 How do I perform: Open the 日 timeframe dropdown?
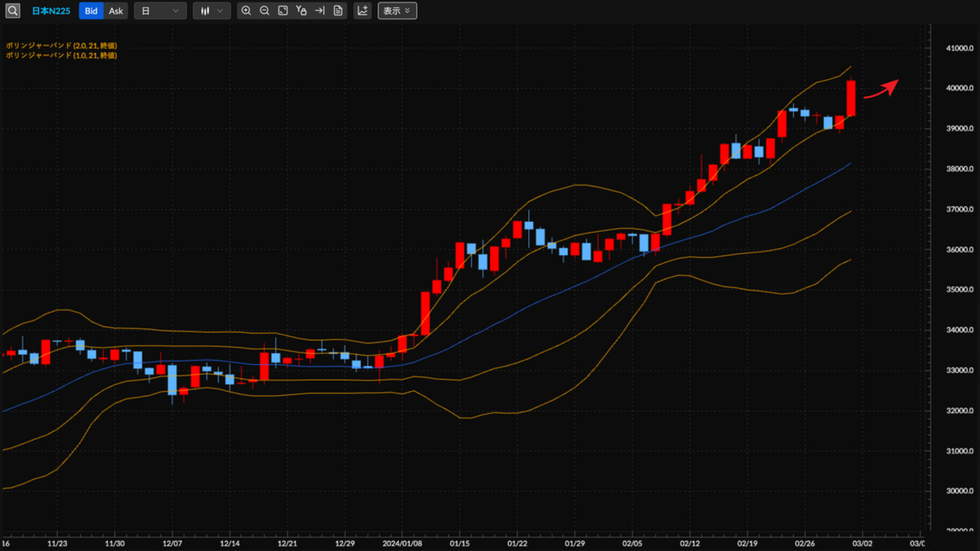click(161, 11)
